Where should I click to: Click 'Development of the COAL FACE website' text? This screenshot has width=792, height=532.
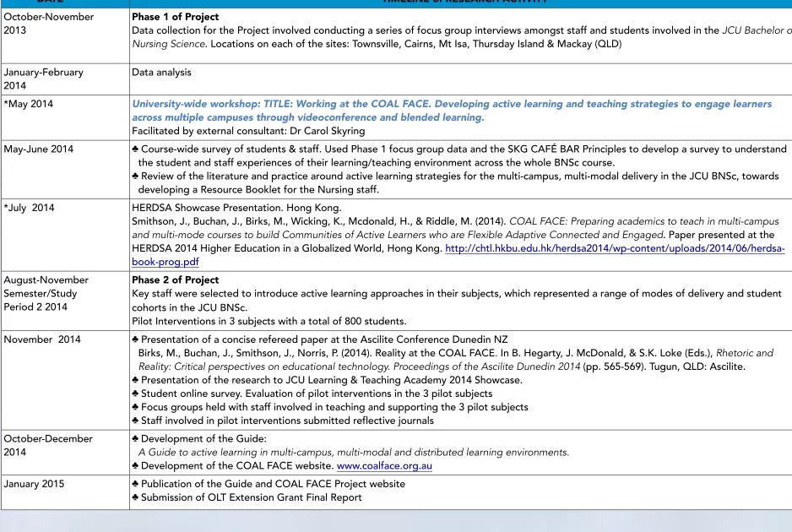pyautogui.click(x=237, y=466)
